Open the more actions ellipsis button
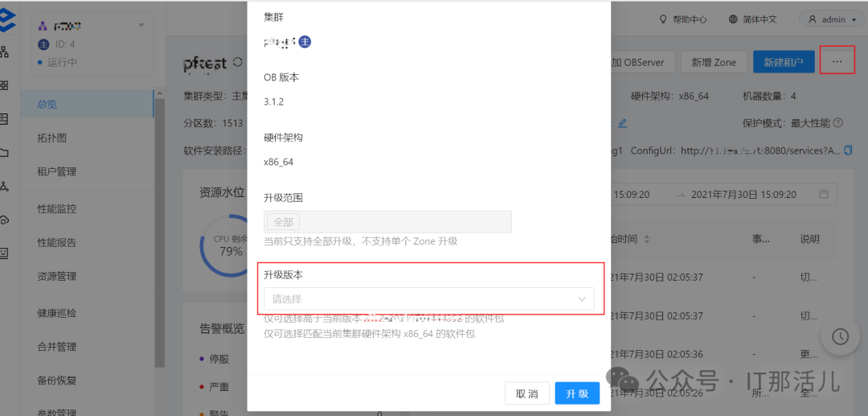Image resolution: width=868 pixels, height=416 pixels. 837,62
